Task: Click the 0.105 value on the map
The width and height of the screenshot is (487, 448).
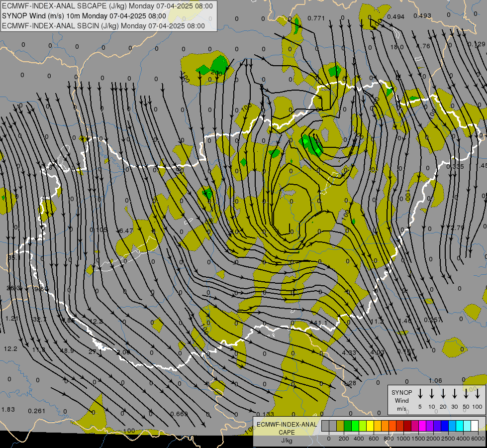Action: pyautogui.click(x=98, y=230)
